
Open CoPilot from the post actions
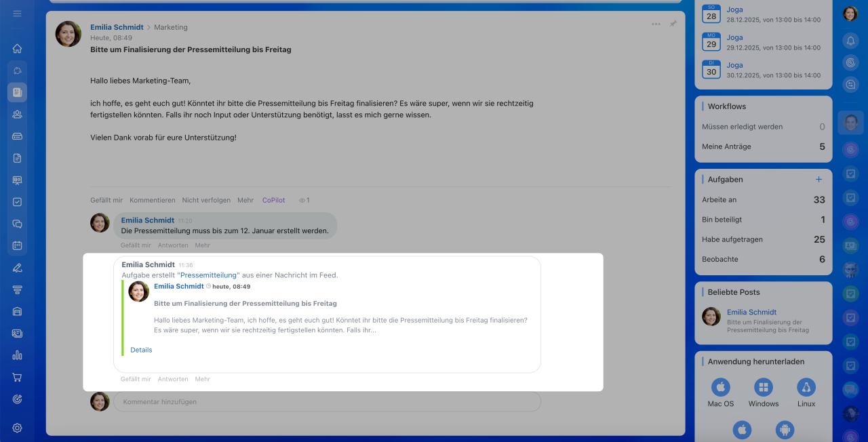coord(274,200)
